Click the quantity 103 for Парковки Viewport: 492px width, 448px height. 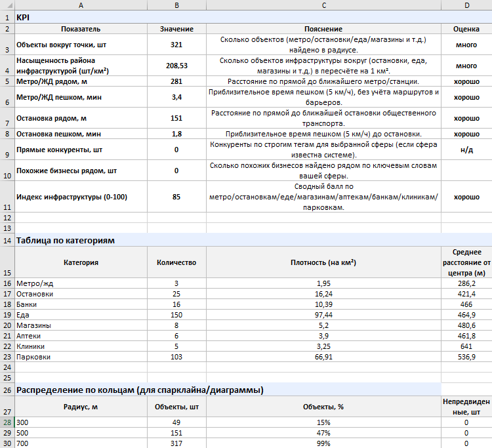[x=176, y=357]
